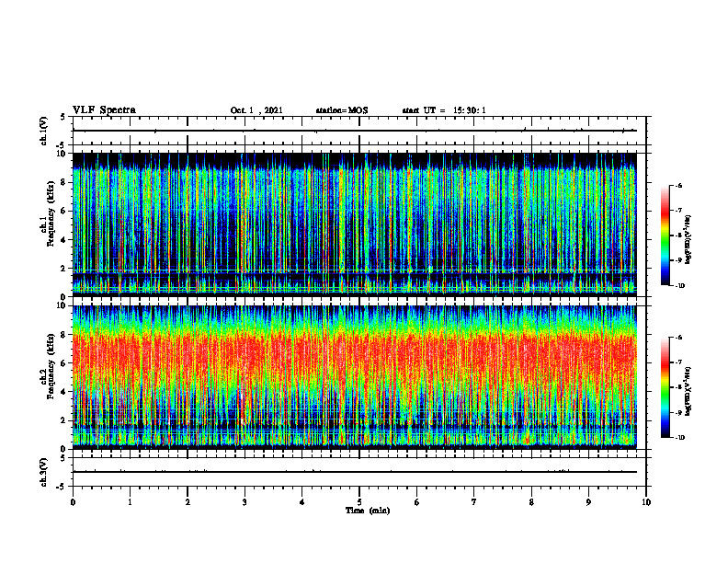Click the time axis tick label "9"

coord(588,502)
